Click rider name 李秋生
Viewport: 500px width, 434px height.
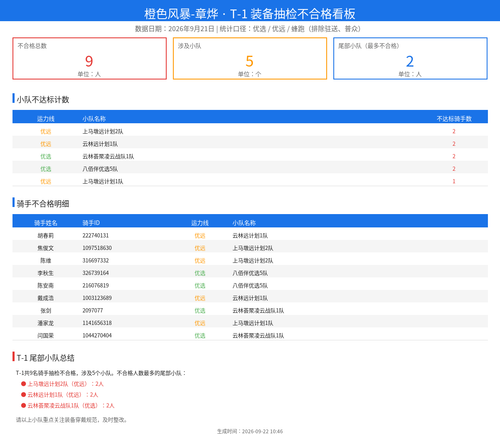click(46, 273)
